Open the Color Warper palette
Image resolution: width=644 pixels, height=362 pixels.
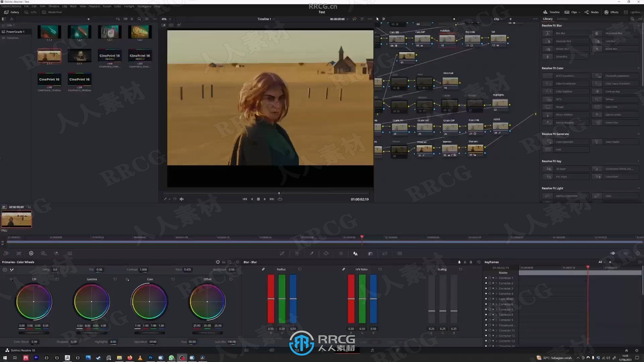[x=297, y=254]
